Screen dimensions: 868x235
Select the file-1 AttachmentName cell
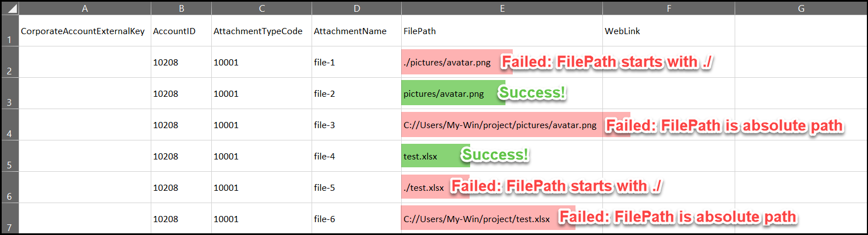click(x=356, y=62)
